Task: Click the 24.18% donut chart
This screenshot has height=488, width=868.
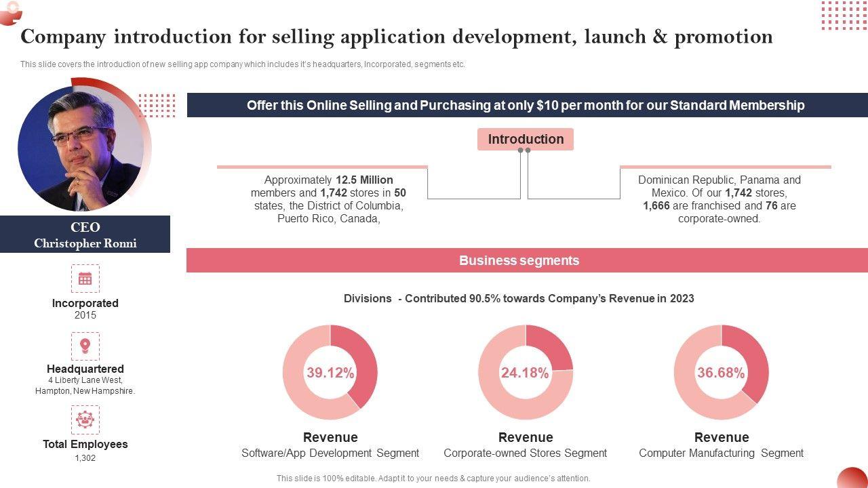Action: click(x=526, y=372)
